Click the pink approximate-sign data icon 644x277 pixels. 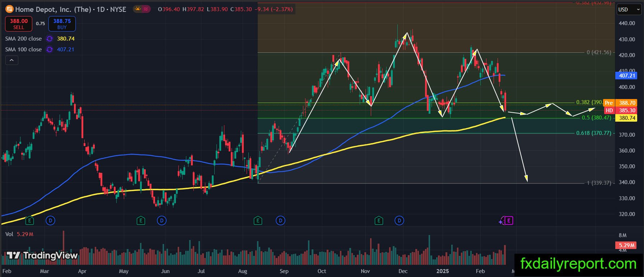pos(146,9)
